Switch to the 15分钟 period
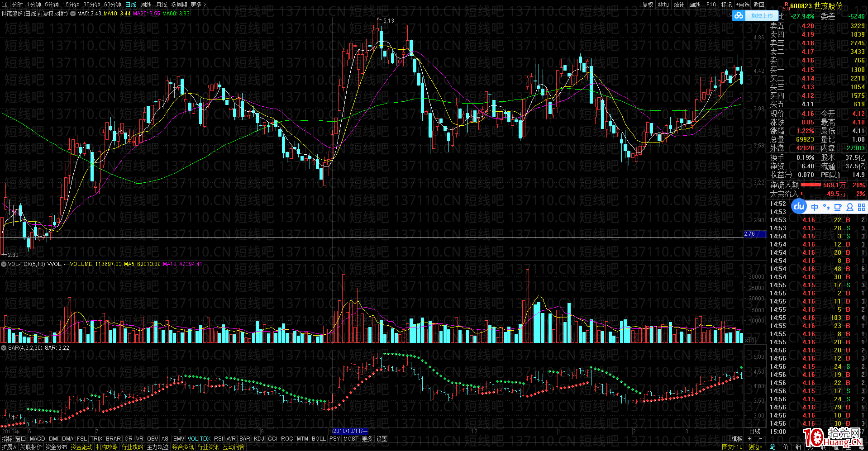 pyautogui.click(x=71, y=5)
